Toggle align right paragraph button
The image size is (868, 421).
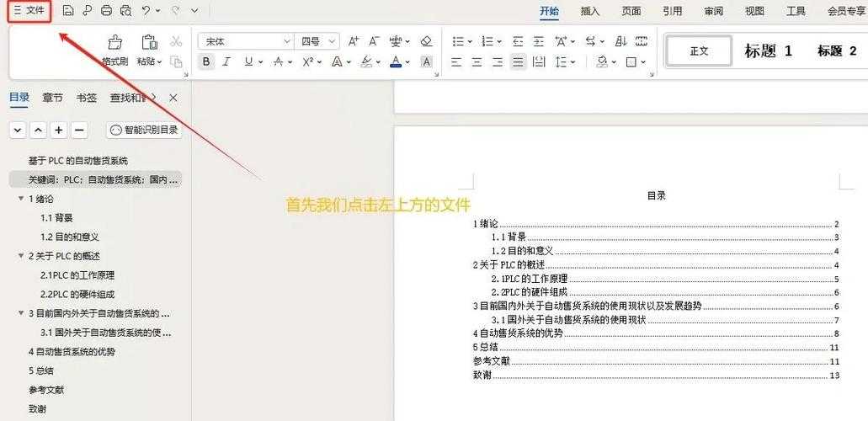coord(497,62)
